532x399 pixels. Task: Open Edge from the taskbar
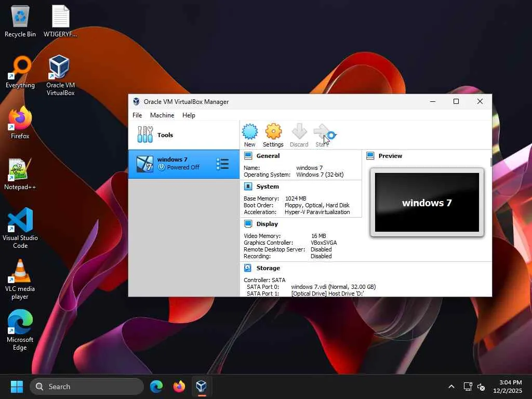(x=156, y=387)
